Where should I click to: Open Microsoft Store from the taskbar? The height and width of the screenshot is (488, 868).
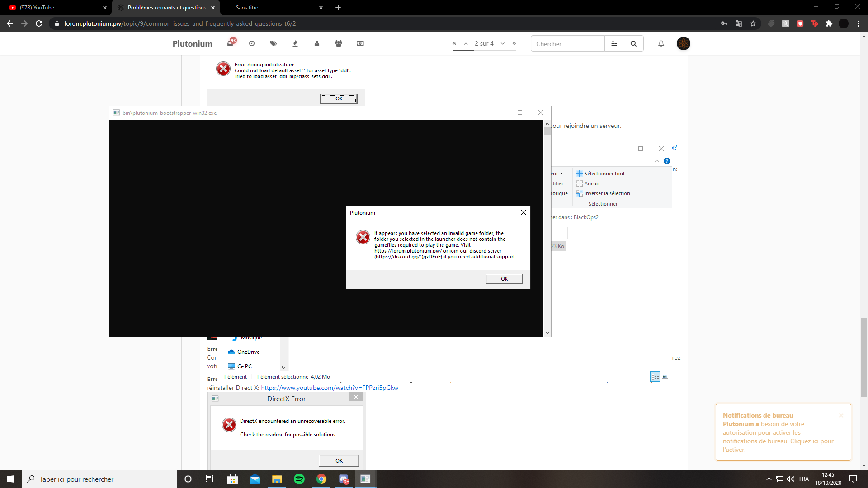(x=232, y=479)
